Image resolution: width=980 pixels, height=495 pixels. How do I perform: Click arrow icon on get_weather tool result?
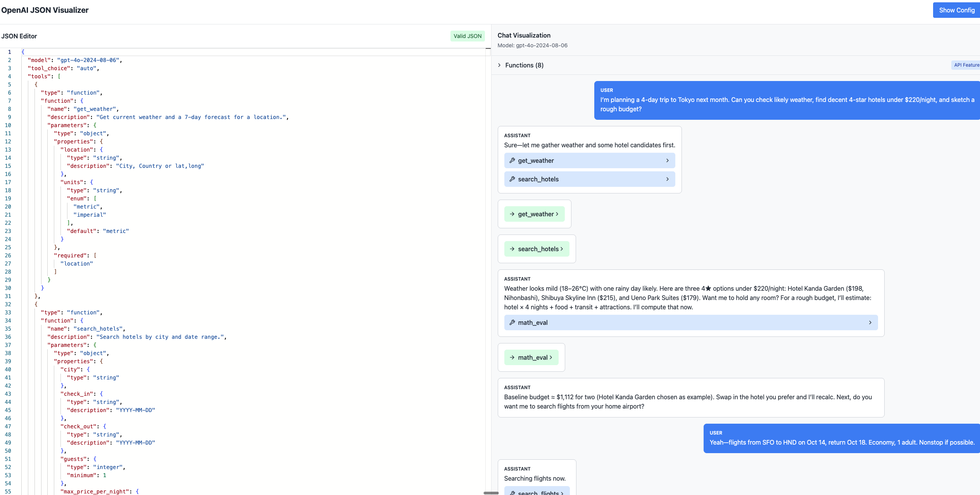pyautogui.click(x=512, y=214)
